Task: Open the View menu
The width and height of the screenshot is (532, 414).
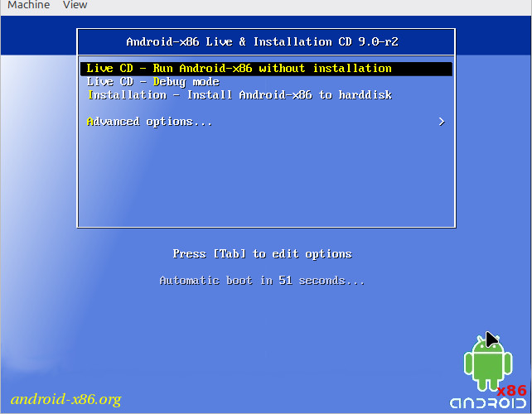Action: pyautogui.click(x=75, y=5)
